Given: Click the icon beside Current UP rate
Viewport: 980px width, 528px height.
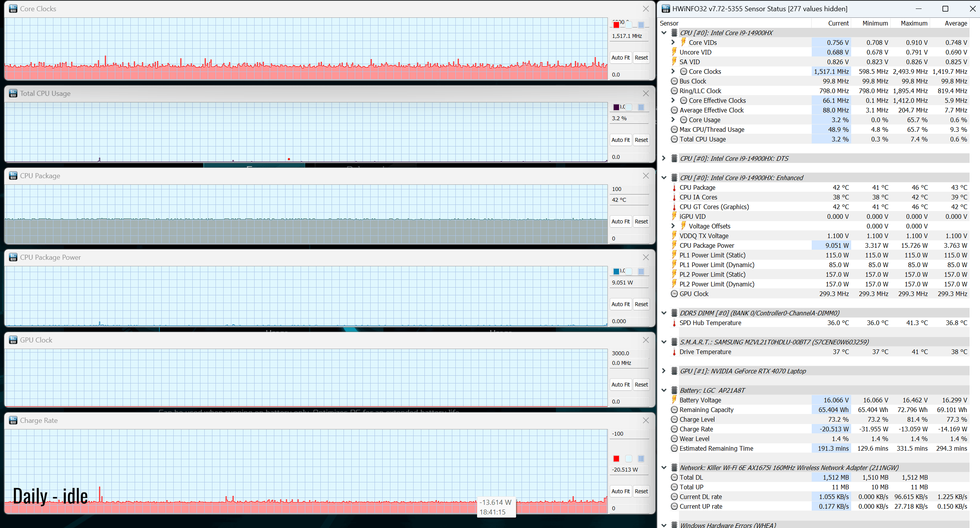Looking at the screenshot, I should (674, 506).
